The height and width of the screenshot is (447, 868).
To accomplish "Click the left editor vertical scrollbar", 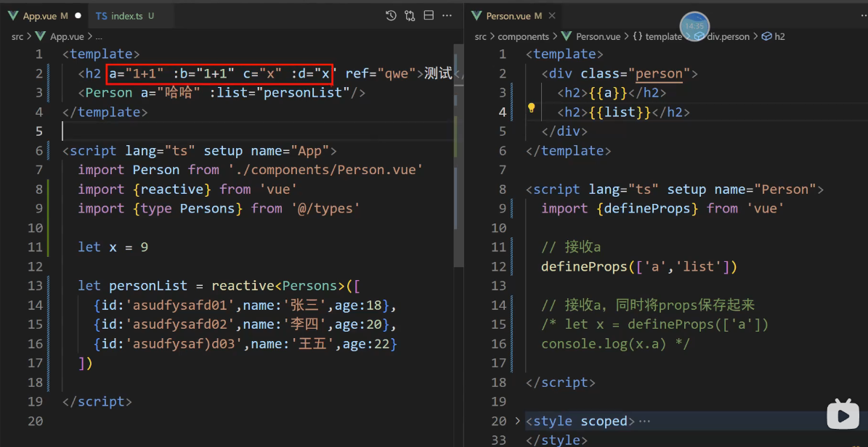I will [458, 155].
